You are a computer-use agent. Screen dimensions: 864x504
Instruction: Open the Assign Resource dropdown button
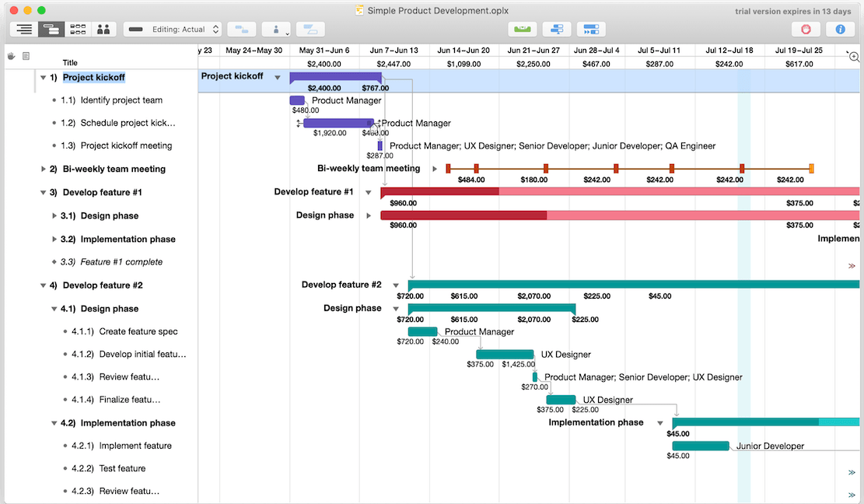[x=276, y=30]
